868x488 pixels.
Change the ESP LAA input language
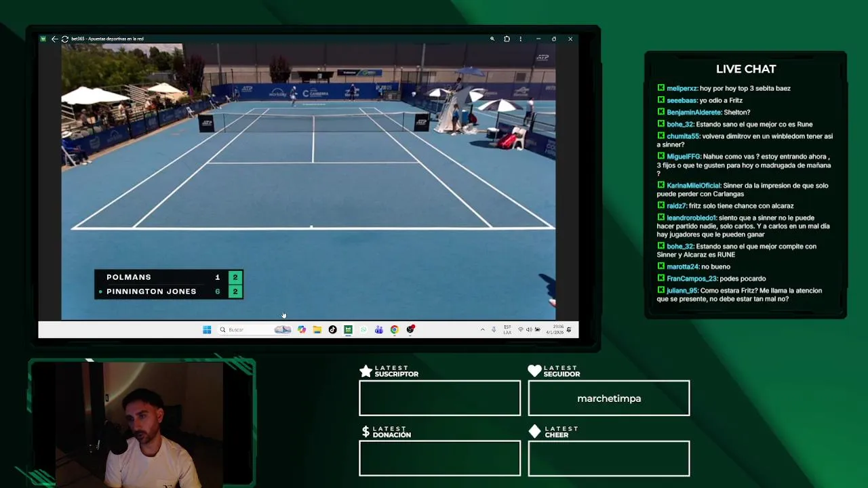(x=507, y=329)
